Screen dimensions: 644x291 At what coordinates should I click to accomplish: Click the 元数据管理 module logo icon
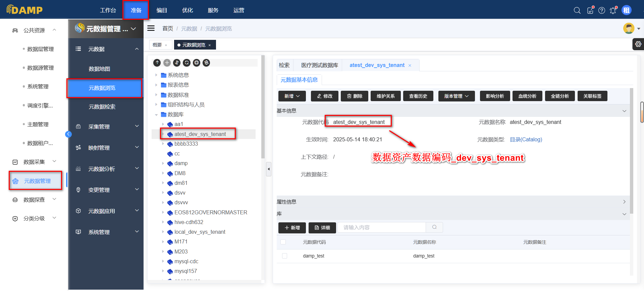click(x=79, y=28)
